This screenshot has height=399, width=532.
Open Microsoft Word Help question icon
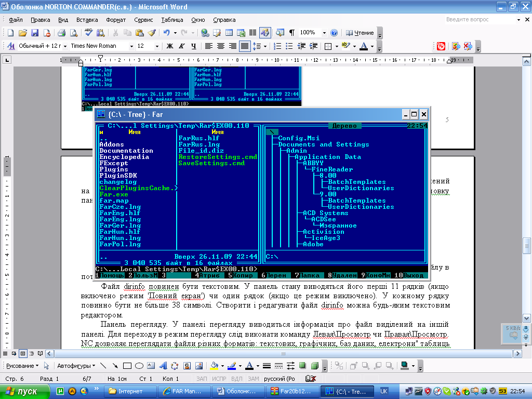click(334, 33)
